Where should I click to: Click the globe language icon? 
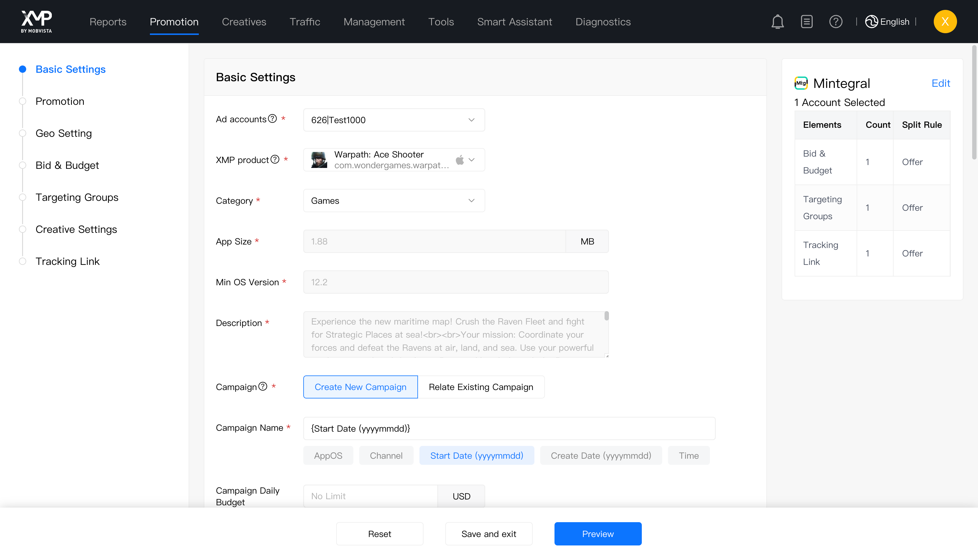871,22
